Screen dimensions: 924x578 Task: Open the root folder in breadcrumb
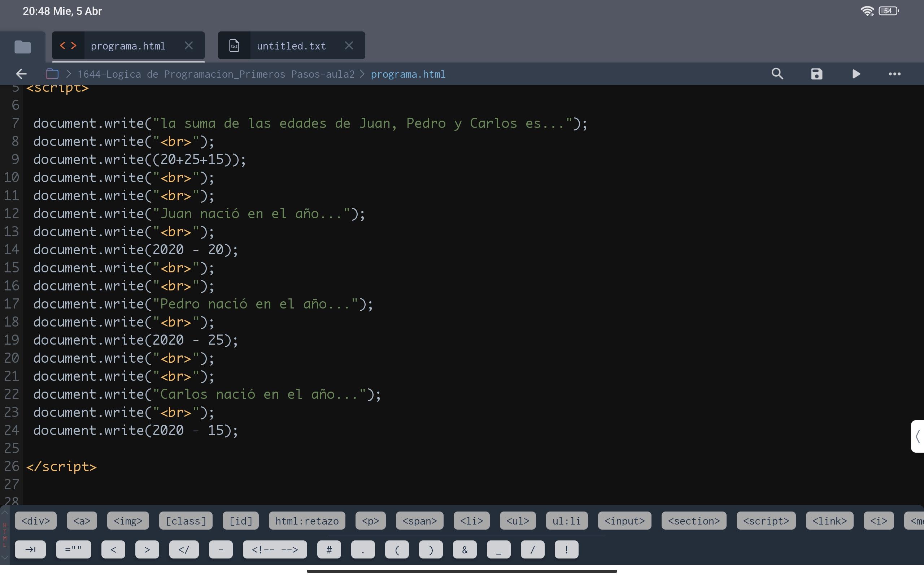coord(52,73)
